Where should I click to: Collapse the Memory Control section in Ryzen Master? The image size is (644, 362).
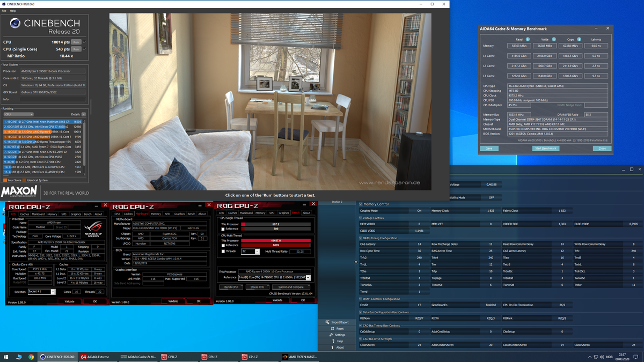tap(361, 204)
